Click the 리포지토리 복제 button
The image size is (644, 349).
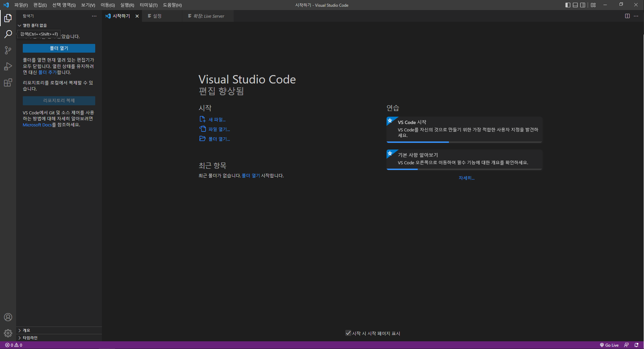click(59, 101)
